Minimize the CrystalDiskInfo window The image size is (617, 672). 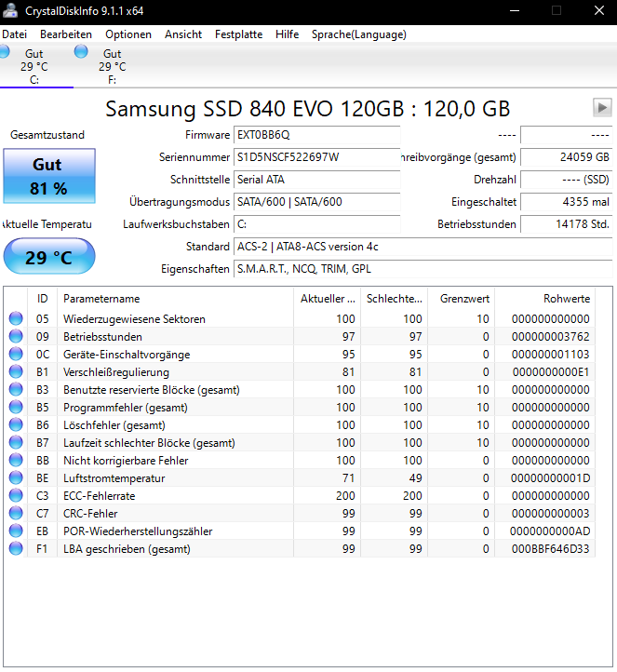[515, 11]
